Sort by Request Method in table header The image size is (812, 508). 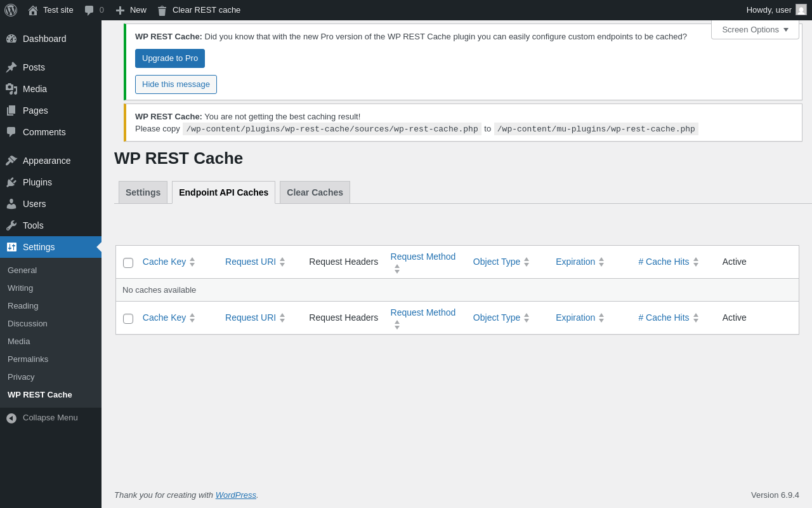coord(423,262)
